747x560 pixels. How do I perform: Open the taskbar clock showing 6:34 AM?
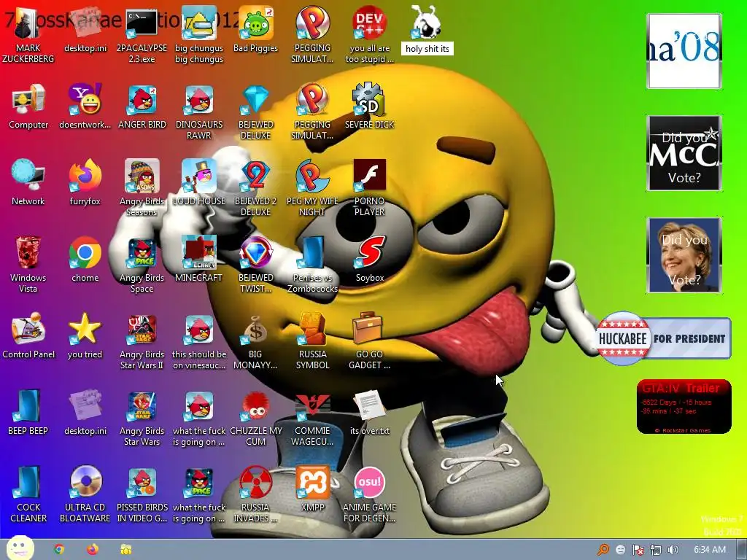pos(709,550)
